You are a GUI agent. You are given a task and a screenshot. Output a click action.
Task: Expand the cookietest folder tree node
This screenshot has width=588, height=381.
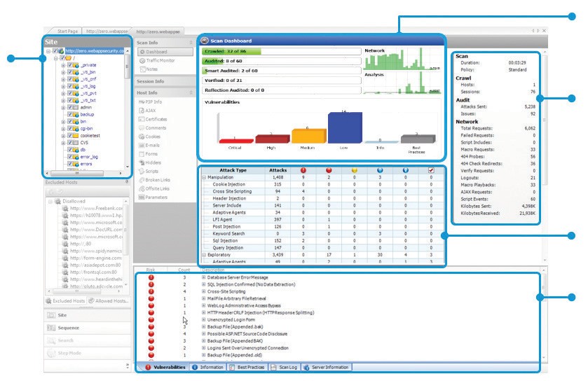(63, 135)
